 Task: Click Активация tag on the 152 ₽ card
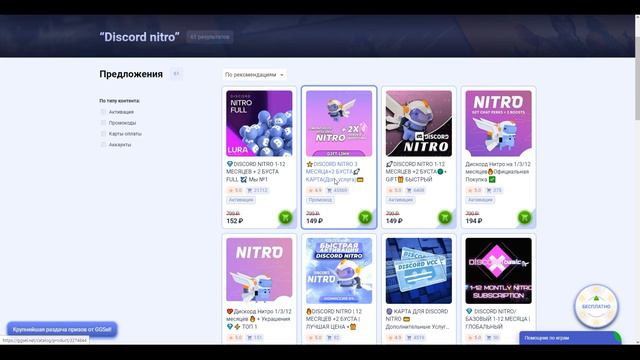(241, 200)
